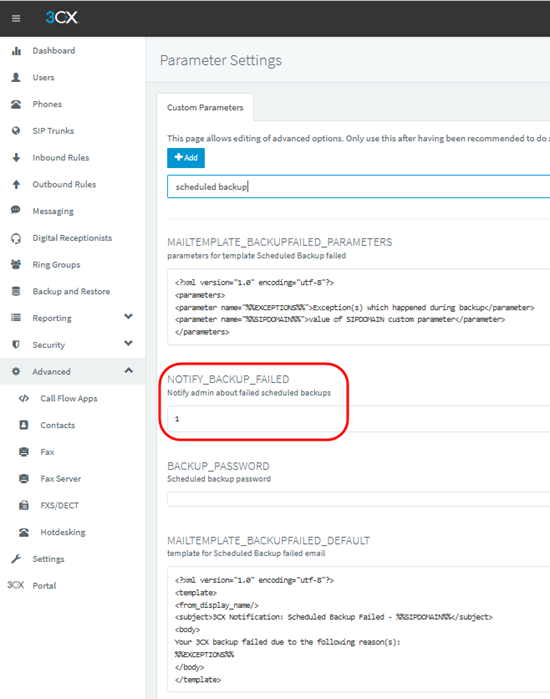Click the Ring Groups people icon
The width and height of the screenshot is (550, 699).
(x=16, y=264)
